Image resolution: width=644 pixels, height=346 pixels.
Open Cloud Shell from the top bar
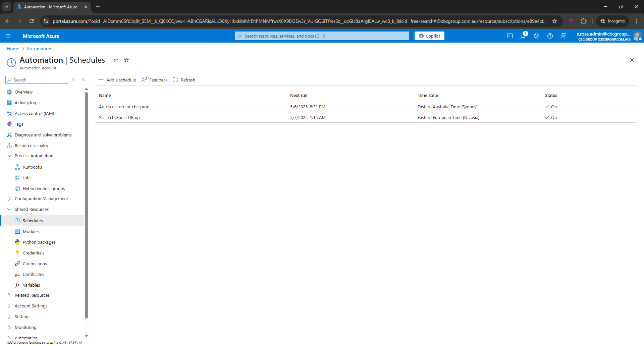[x=509, y=36]
